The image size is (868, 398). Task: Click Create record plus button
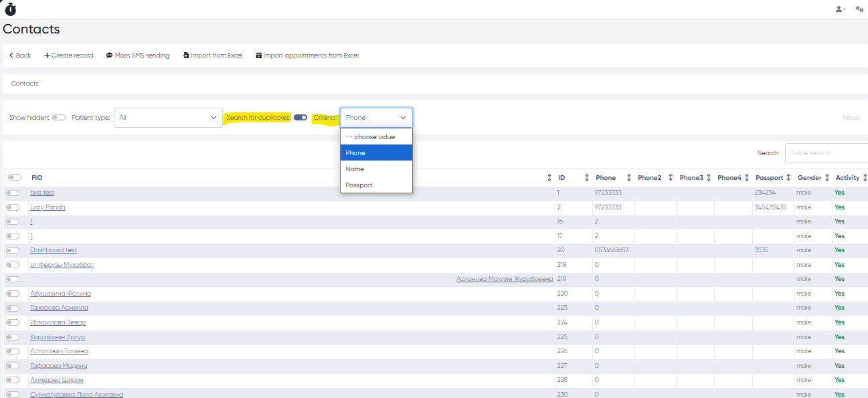68,56
